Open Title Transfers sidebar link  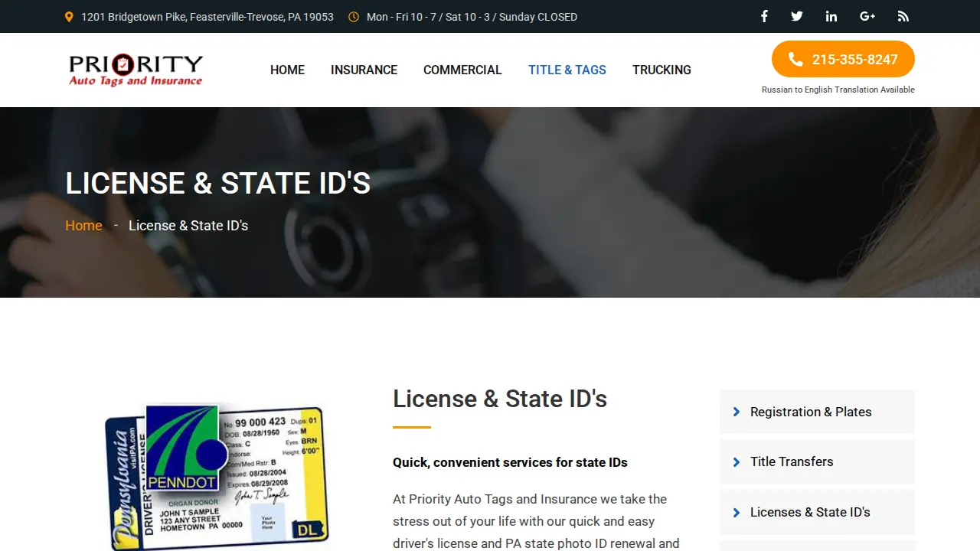[x=817, y=461]
